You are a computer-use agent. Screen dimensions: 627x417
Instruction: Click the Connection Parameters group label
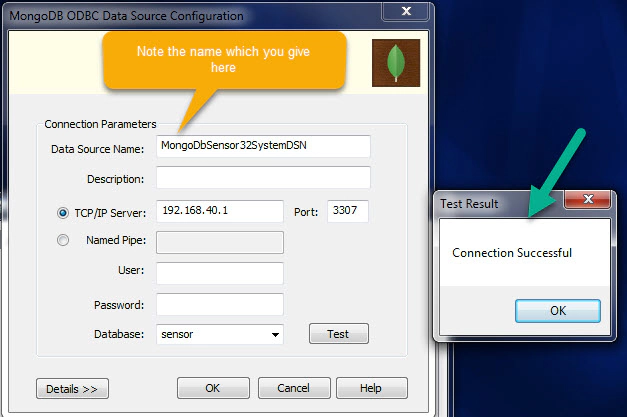pyautogui.click(x=100, y=124)
